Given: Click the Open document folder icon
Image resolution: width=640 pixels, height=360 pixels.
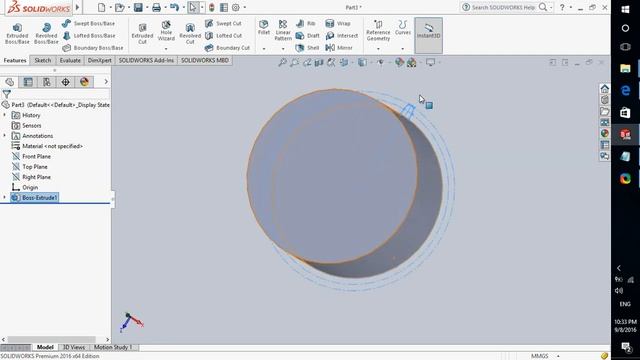Looking at the screenshot, I should click(120, 7).
